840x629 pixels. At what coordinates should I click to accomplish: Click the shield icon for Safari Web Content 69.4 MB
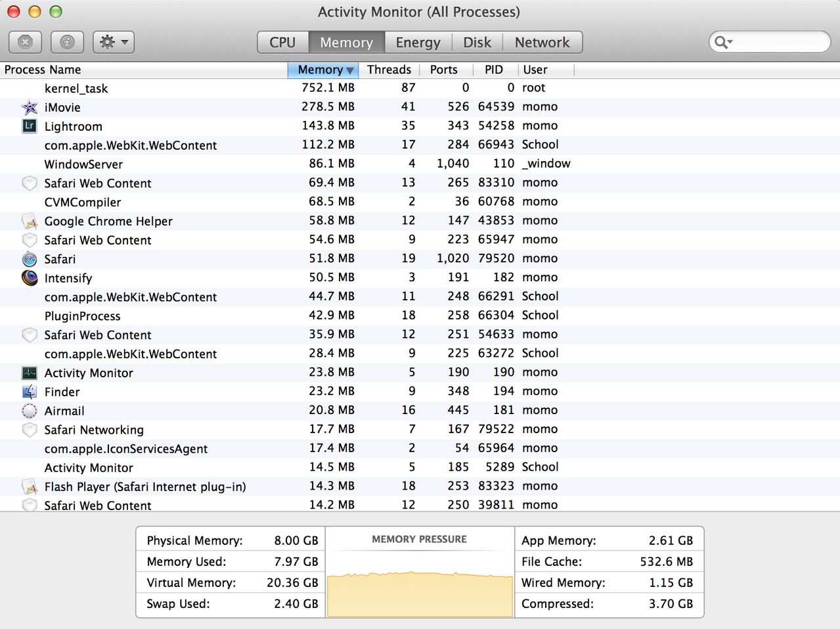[30, 183]
